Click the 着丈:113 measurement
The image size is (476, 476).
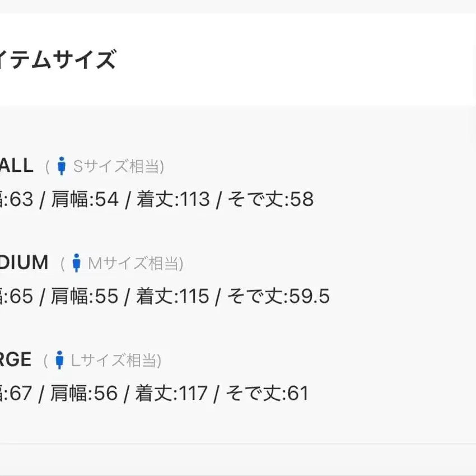(173, 199)
